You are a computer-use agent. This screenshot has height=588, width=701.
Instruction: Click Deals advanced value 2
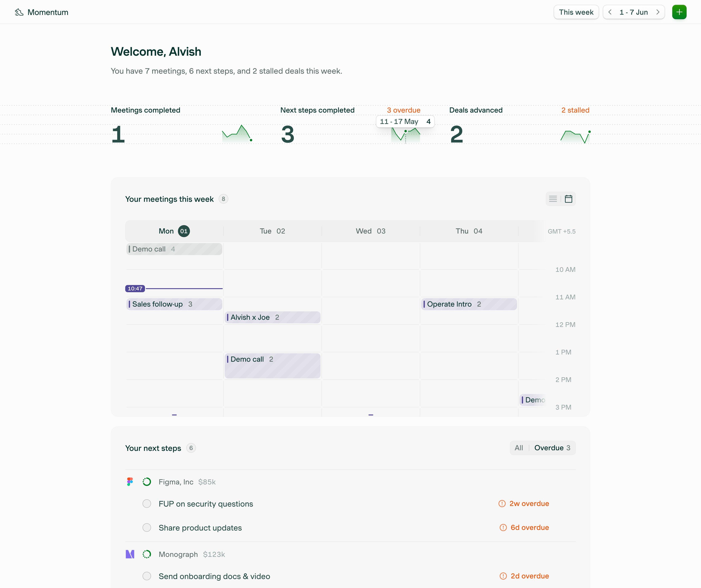(x=457, y=134)
